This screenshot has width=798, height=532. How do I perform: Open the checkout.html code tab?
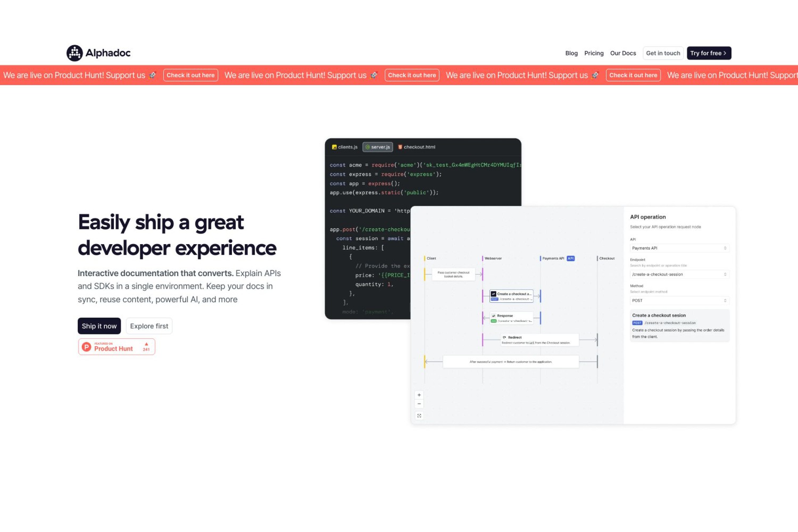click(x=417, y=147)
